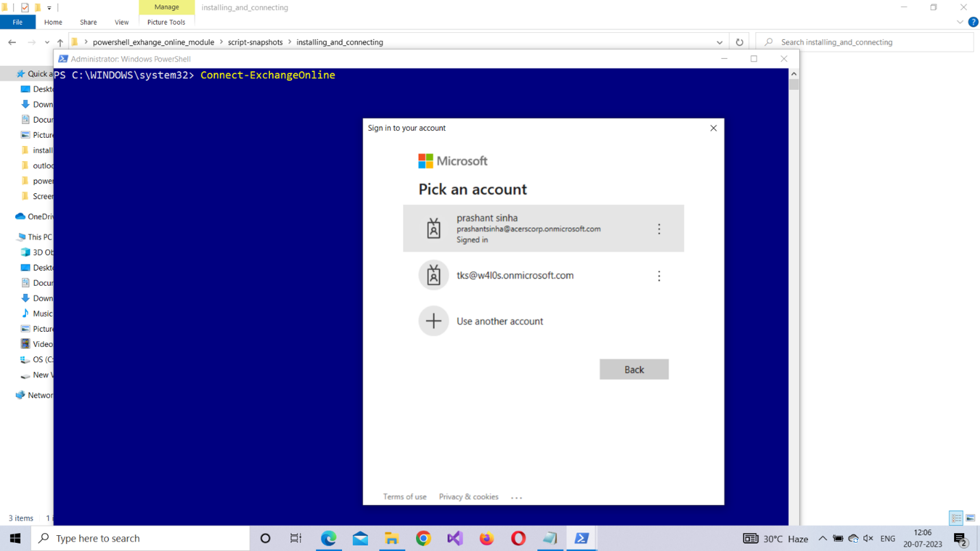Click the Back button in sign-in dialog
980x551 pixels.
tap(634, 369)
